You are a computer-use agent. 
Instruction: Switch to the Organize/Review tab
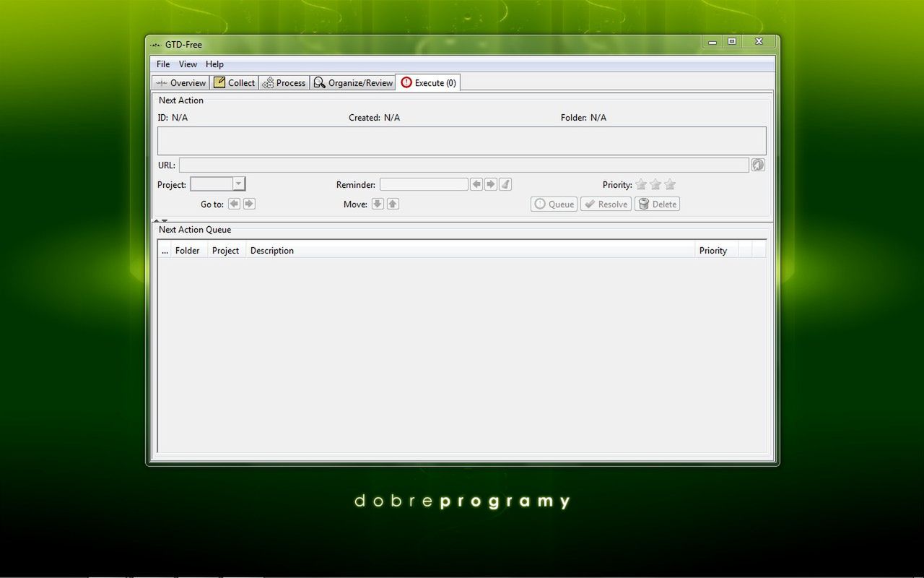coord(352,83)
